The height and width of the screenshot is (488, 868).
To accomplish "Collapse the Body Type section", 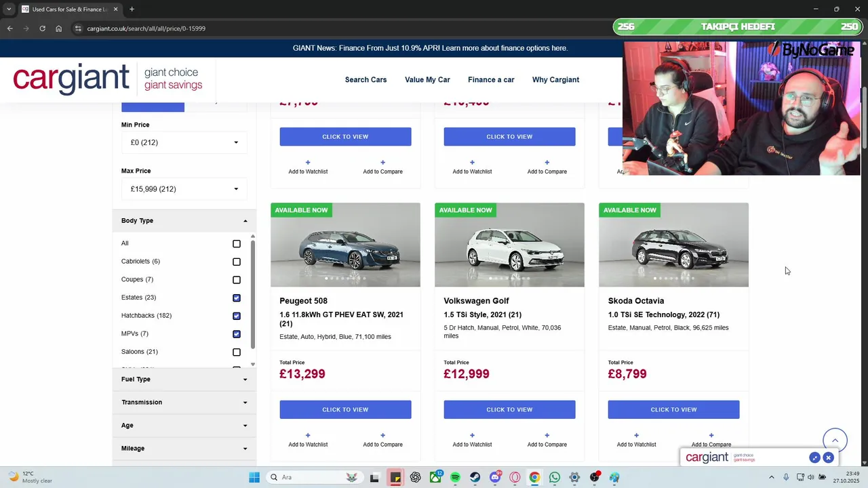I will tap(184, 220).
